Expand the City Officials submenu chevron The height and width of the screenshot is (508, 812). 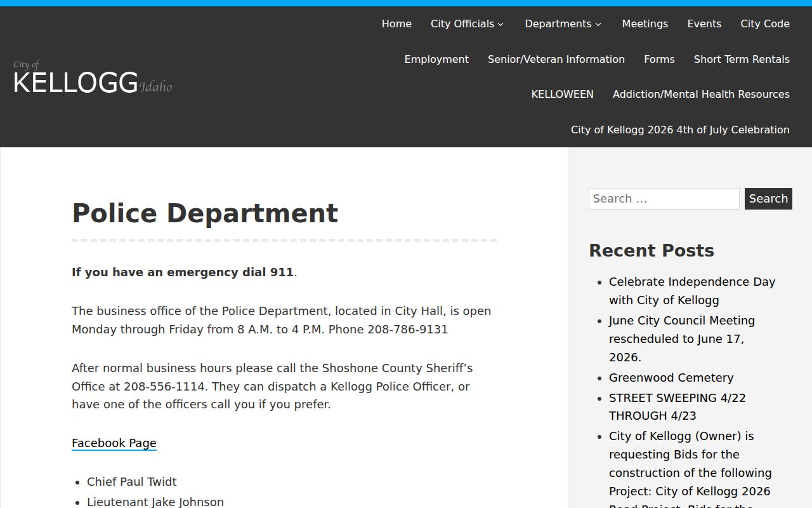[501, 24]
